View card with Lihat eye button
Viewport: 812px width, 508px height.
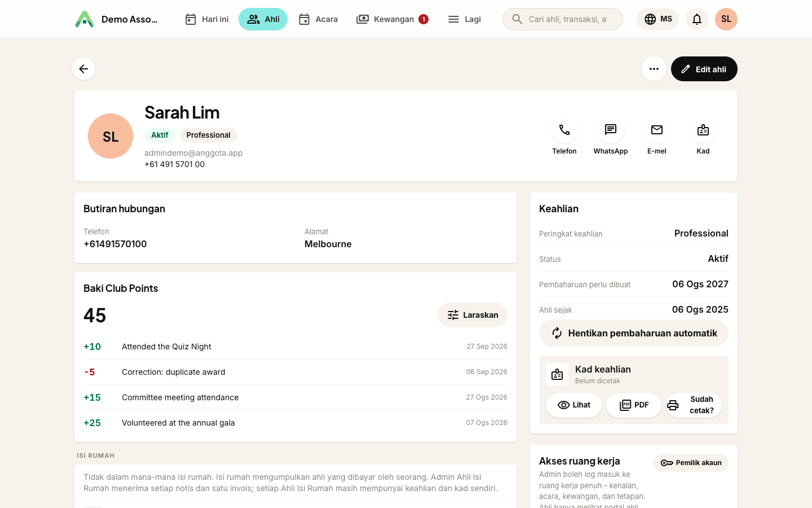coord(573,405)
